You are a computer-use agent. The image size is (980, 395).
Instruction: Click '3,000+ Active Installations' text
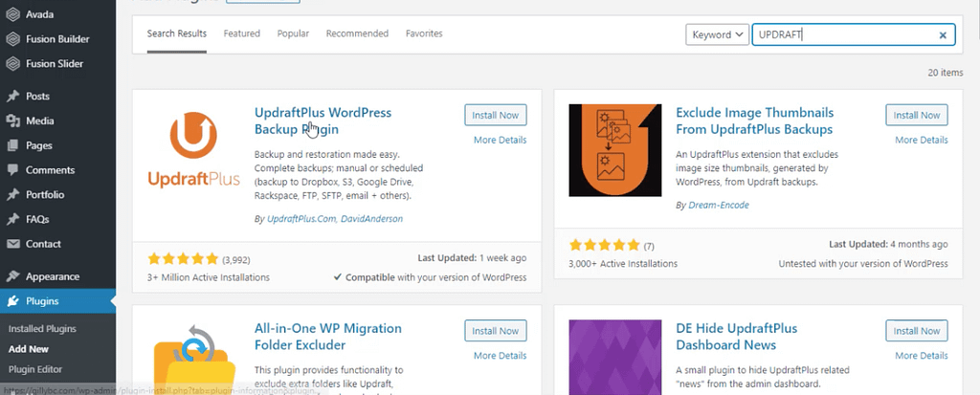[x=623, y=264]
